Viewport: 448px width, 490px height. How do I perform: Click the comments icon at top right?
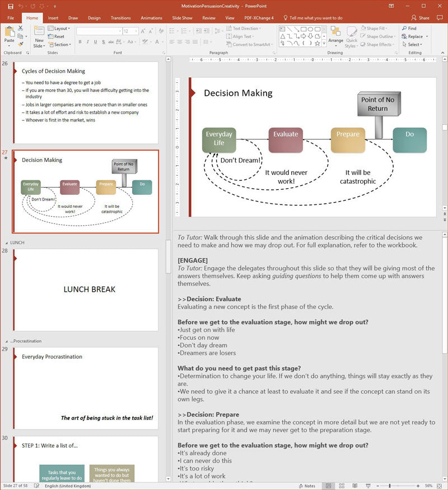point(440,18)
